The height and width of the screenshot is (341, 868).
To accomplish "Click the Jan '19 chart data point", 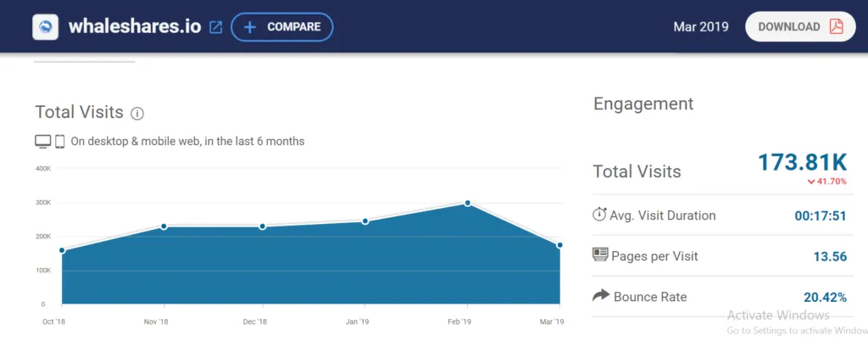I will [x=365, y=221].
